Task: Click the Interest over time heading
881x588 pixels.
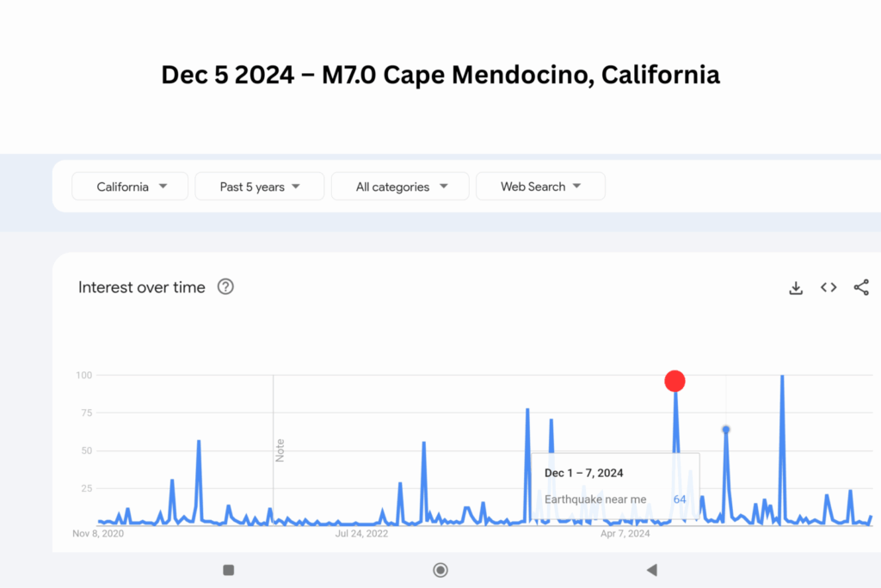Action: (142, 287)
